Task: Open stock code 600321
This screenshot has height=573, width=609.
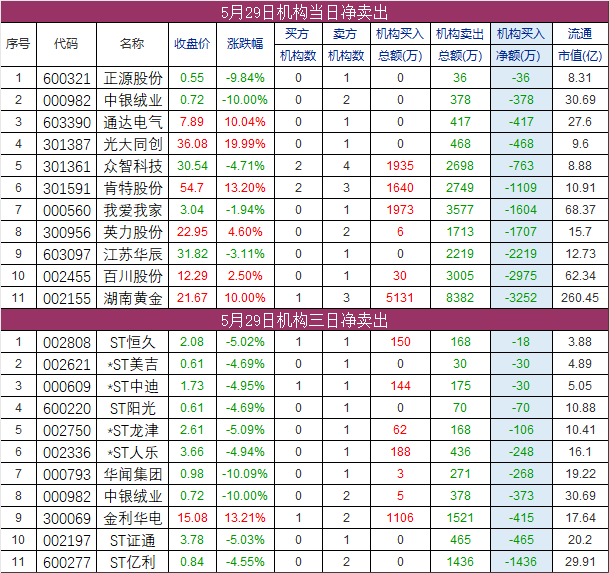Action: tap(66, 77)
